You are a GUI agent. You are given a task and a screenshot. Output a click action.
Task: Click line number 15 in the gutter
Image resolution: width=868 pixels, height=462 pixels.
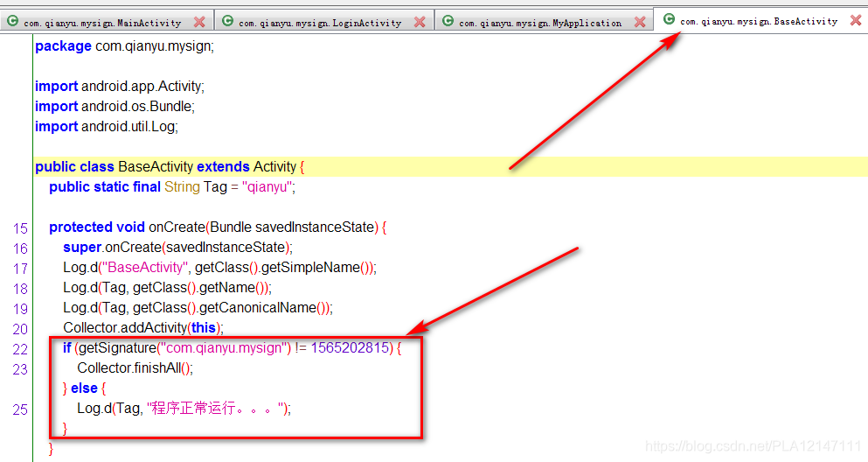point(20,228)
